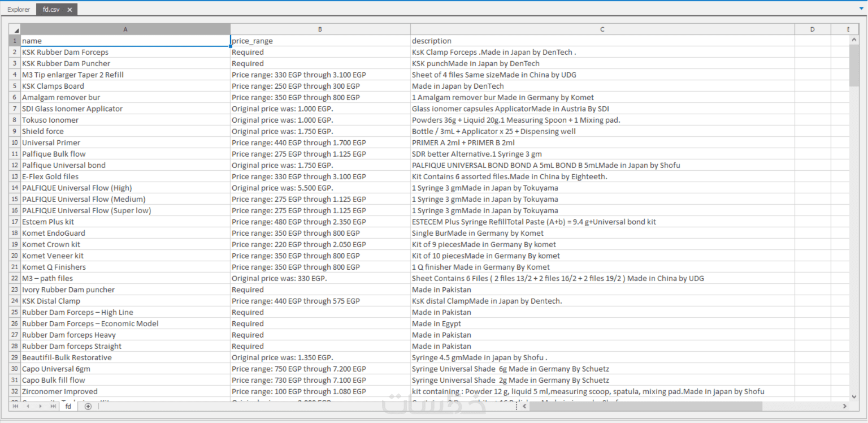Select cell 'Shield force'
868x423 pixels.
point(125,131)
